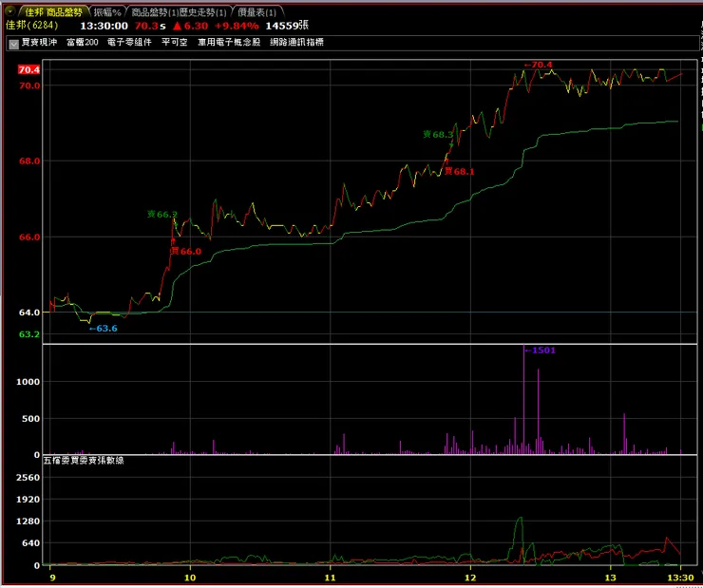703x588 pixels.
Task: Click the last price 70.3
Action: point(146,26)
